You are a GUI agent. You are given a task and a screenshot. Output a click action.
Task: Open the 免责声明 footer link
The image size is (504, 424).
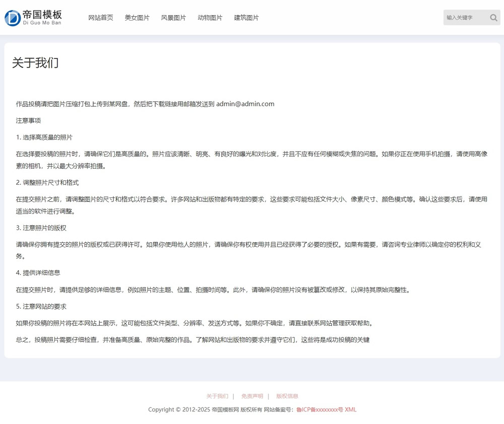[x=252, y=396]
